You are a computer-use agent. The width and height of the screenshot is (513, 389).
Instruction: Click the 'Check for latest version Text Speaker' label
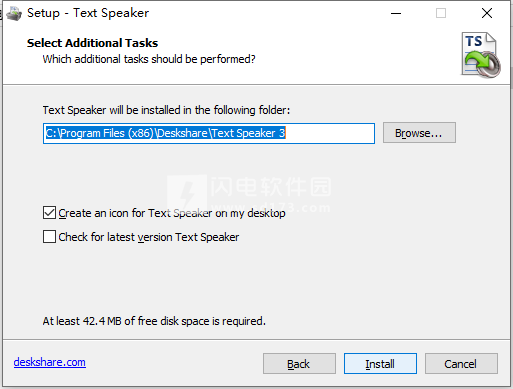149,237
